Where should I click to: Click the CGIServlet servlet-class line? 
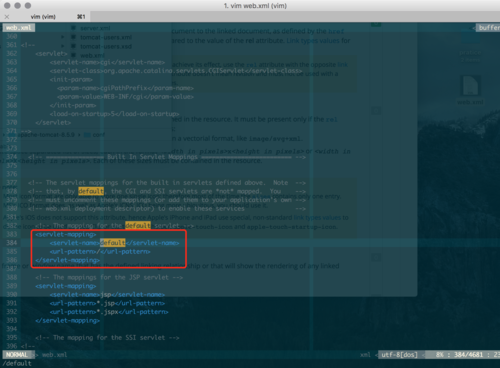tap(176, 71)
